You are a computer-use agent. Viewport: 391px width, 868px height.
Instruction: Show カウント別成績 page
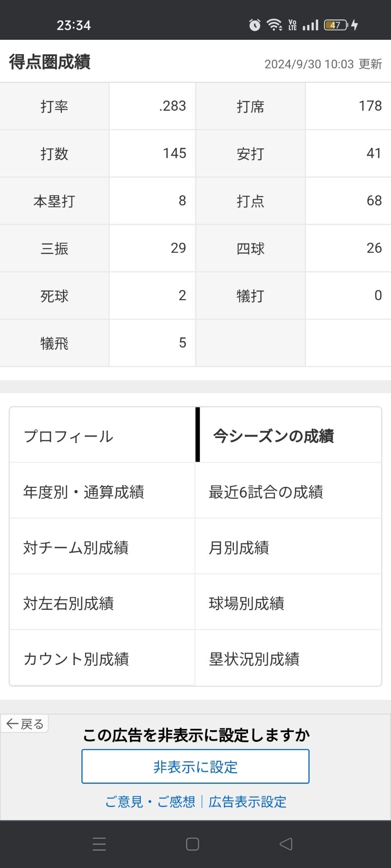(102, 658)
